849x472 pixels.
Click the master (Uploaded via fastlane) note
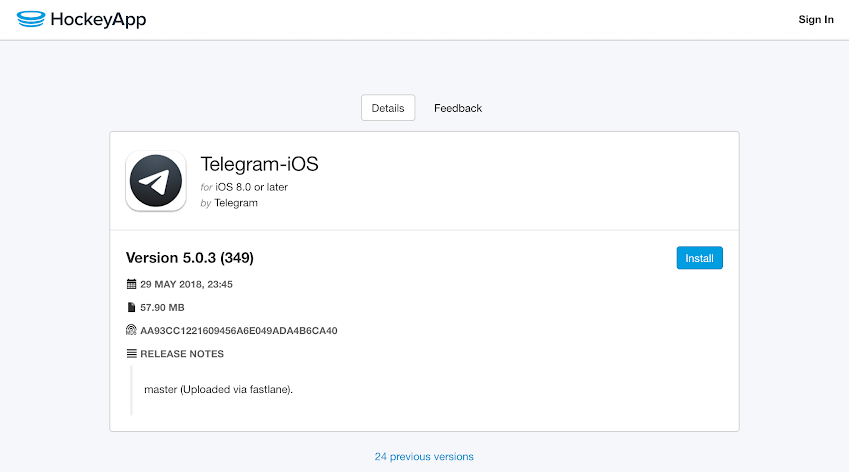[x=218, y=390]
